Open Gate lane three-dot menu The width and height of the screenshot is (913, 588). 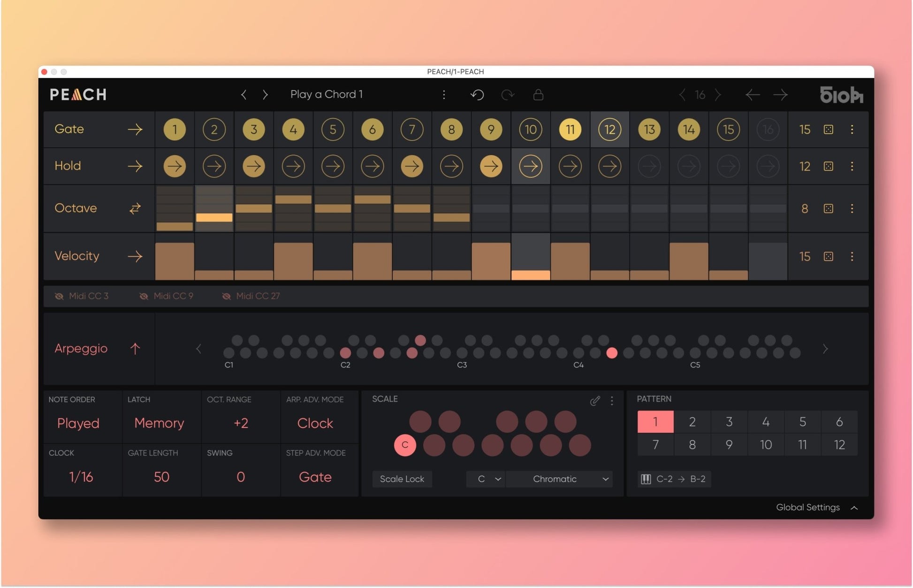pos(852,130)
